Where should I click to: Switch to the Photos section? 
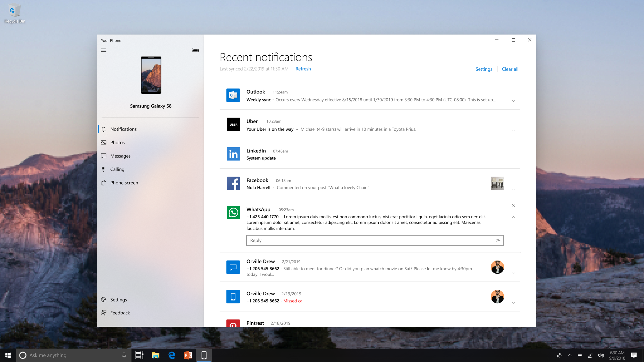point(117,142)
